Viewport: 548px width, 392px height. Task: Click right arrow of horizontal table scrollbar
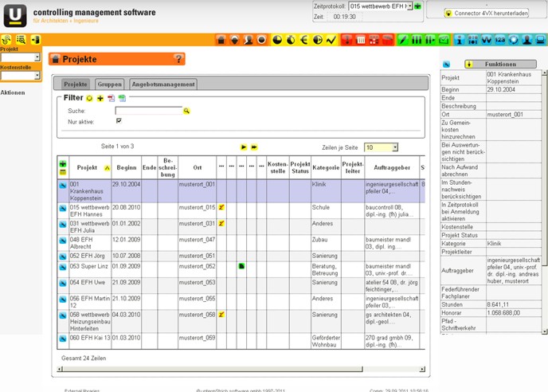pyautogui.click(x=422, y=369)
